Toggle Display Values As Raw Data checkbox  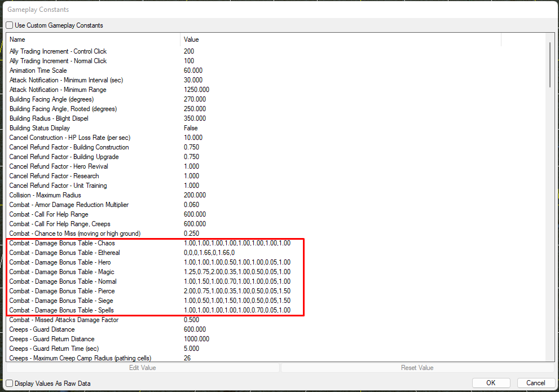pos(10,384)
